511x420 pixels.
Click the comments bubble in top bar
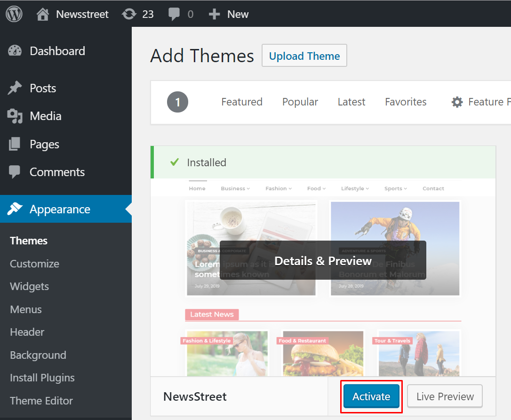point(174,14)
